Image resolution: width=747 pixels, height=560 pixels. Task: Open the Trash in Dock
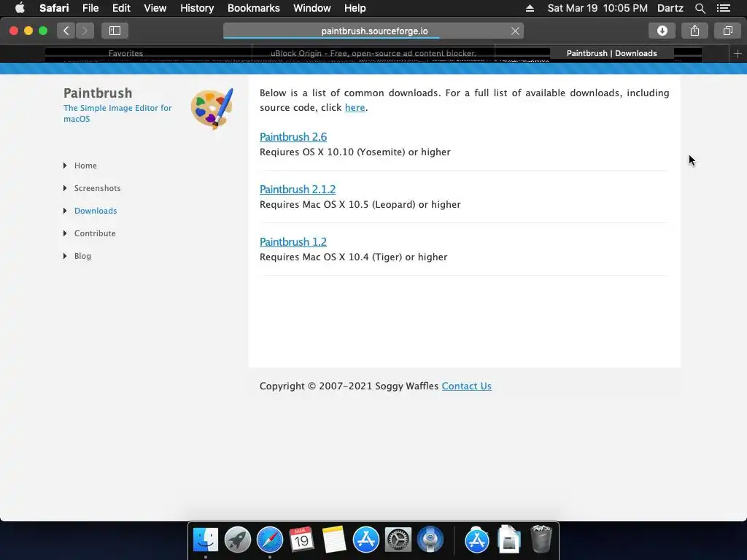point(541,539)
